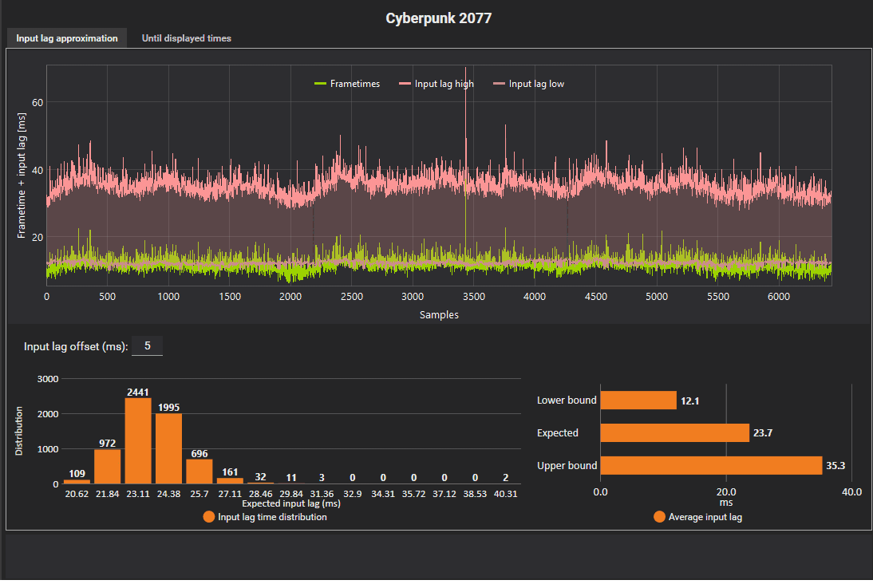
Task: Toggle the Average input lag legend
Action: (x=707, y=517)
